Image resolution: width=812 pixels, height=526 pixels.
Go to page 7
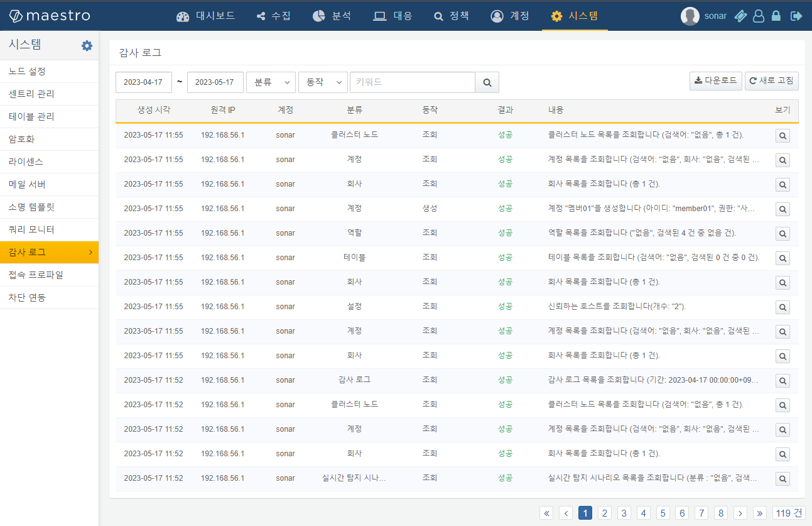(x=701, y=513)
